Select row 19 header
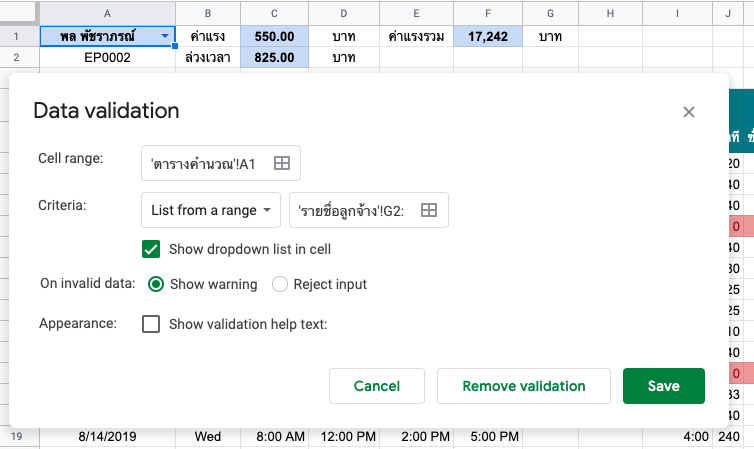 coord(16,437)
